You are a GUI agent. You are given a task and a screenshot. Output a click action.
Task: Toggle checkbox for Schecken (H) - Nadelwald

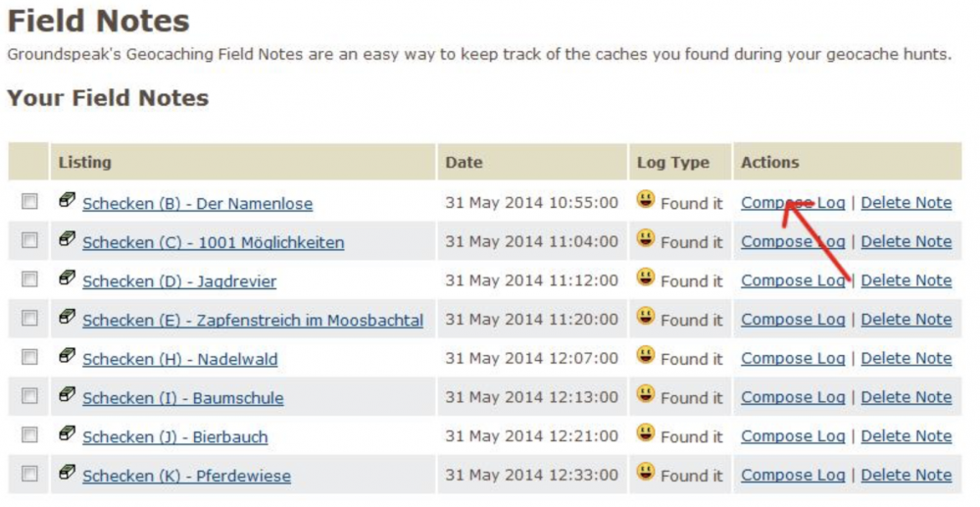pos(29,357)
